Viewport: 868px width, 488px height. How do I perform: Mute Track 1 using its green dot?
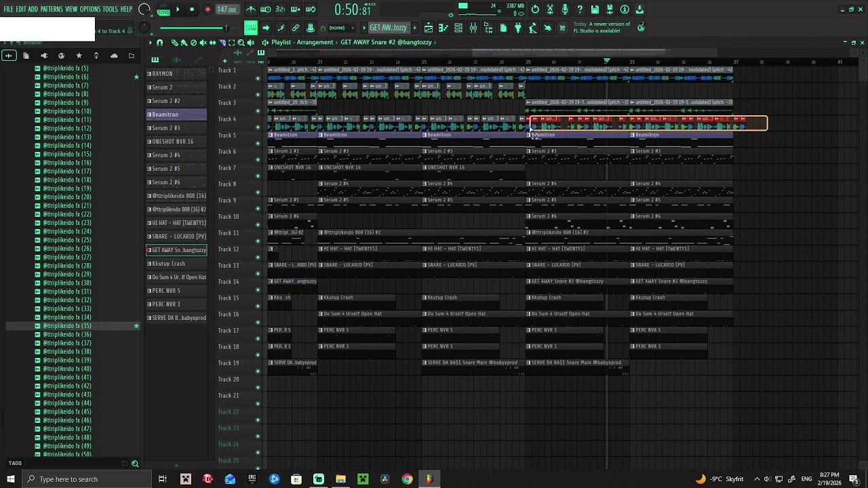[258, 78]
